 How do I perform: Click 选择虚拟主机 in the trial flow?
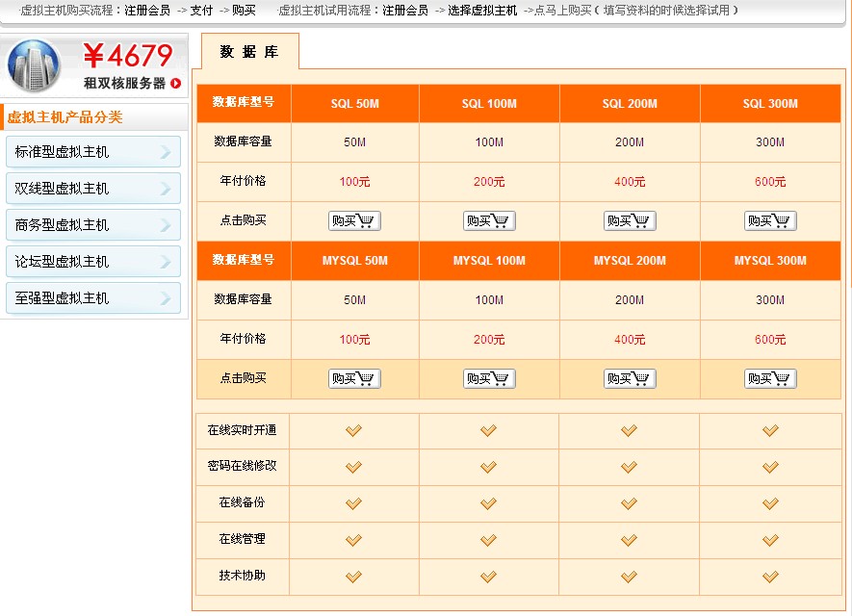pyautogui.click(x=482, y=11)
